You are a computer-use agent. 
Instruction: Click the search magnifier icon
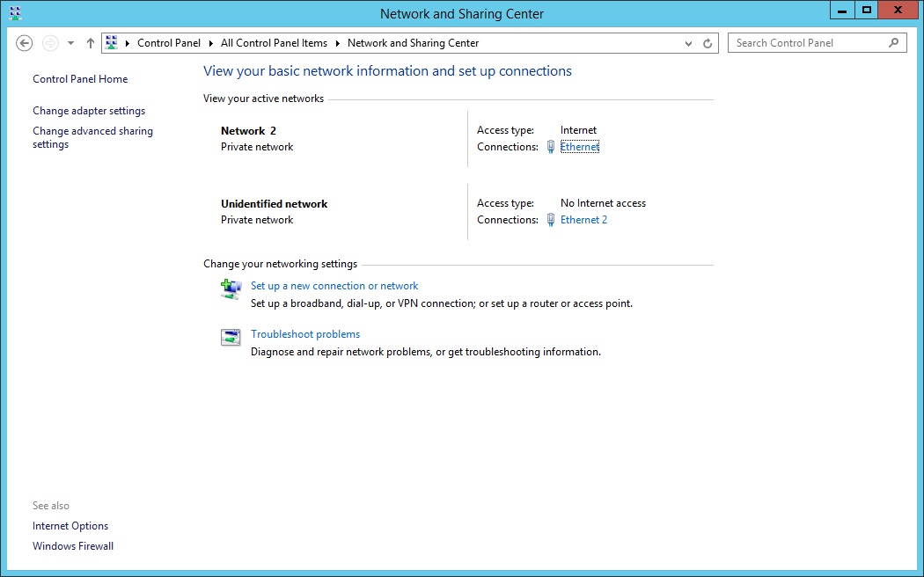893,42
